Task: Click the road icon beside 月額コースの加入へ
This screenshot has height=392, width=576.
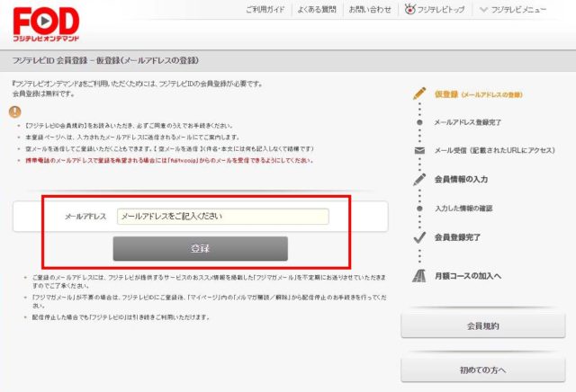Action: point(419,276)
